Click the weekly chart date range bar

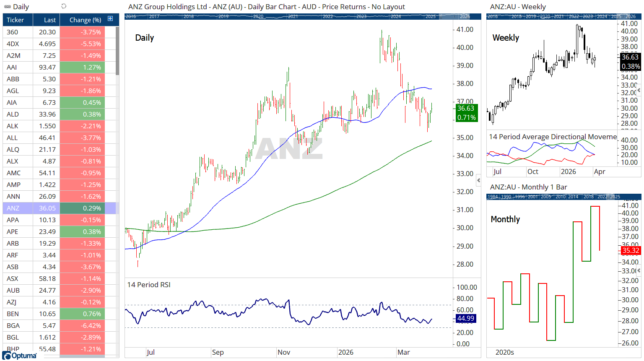pos(563,16)
